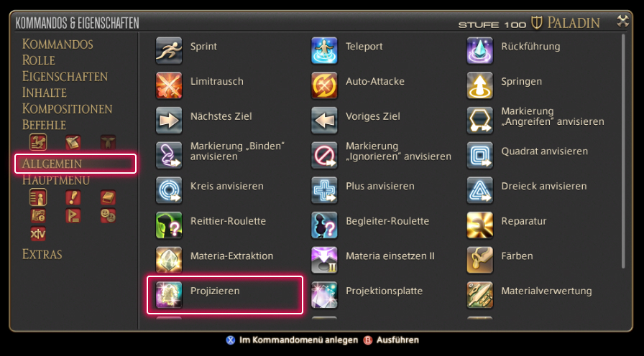This screenshot has width=644, height=356.
Task: Select the Extras category
Action: tap(42, 254)
